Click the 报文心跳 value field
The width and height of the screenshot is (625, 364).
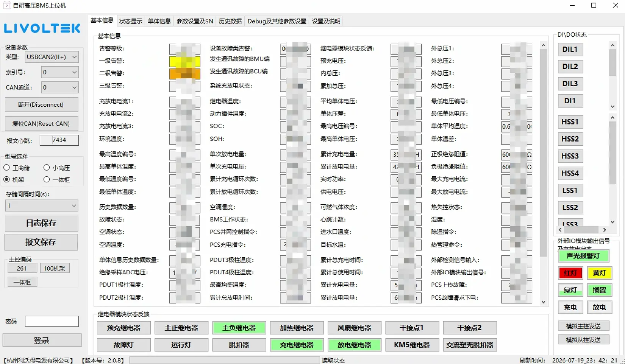[x=59, y=140]
